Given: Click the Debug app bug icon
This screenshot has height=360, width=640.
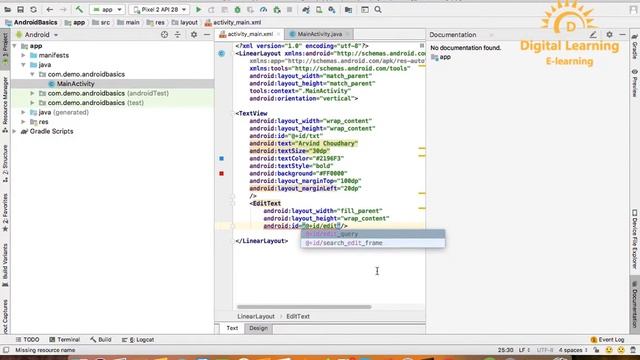Looking at the screenshot, I should tap(237, 9).
